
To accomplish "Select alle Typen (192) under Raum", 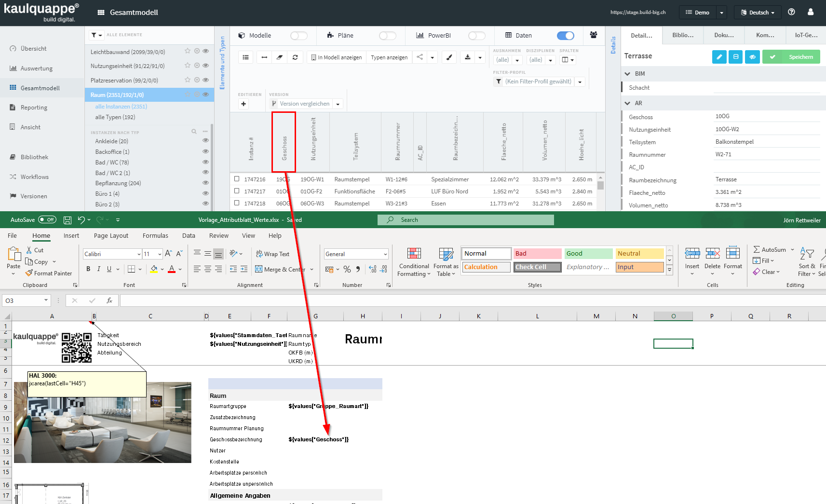I will pos(115,117).
